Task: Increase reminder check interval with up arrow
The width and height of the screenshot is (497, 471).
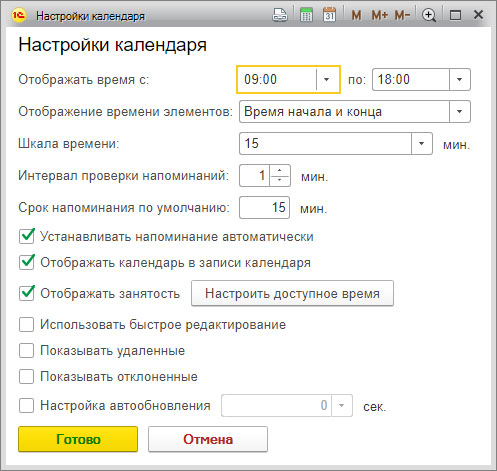Action: point(280,170)
